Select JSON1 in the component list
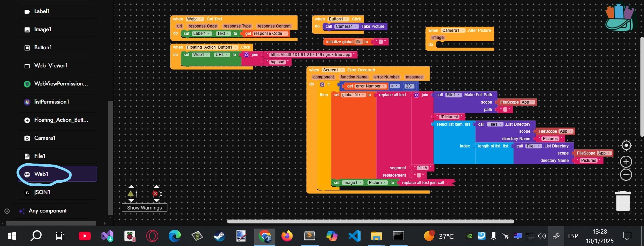Screen dimensions: 644x246 click(57, 192)
